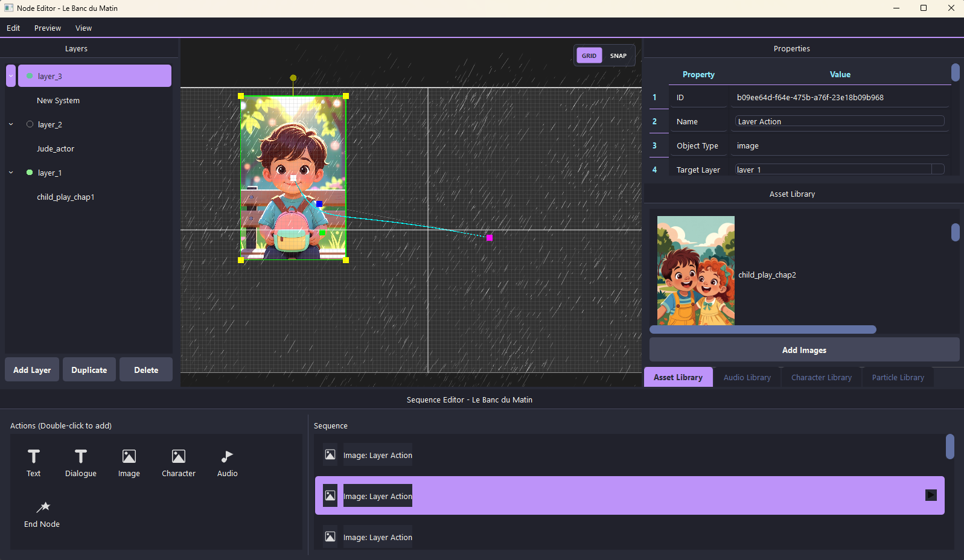Switch to the Character Library tab
This screenshot has height=560, width=964.
[822, 377]
